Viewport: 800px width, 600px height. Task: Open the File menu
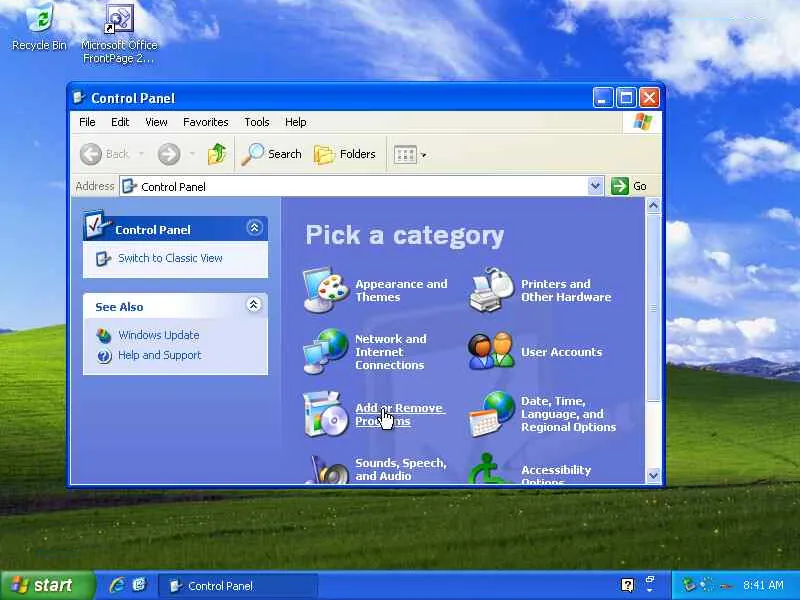[x=87, y=122]
